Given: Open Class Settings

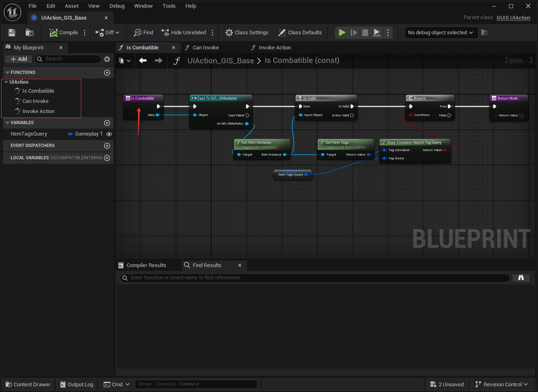Looking at the screenshot, I should click(247, 33).
